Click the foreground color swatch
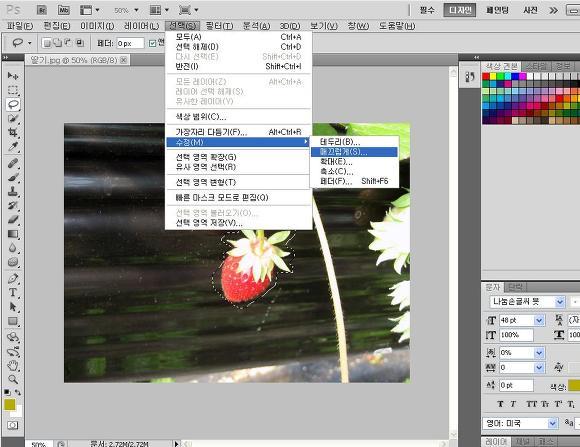580x447 pixels. click(10, 404)
